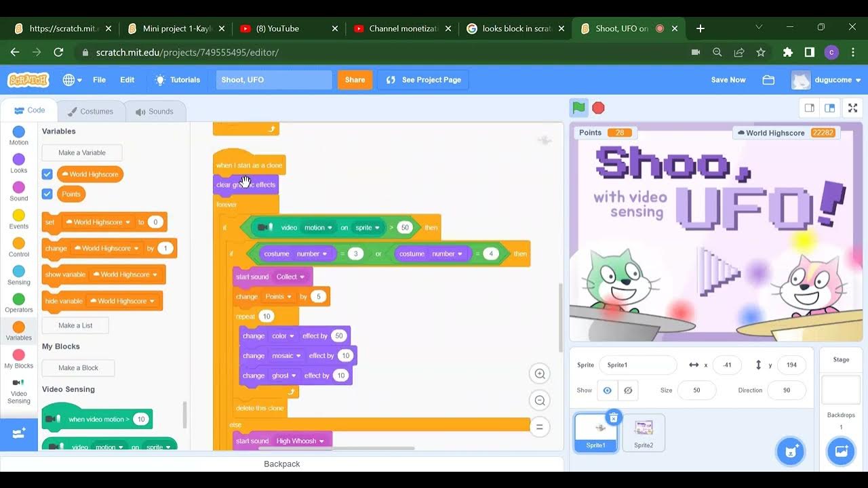Click the project title field
This screenshot has height=488, width=868.
pos(274,80)
